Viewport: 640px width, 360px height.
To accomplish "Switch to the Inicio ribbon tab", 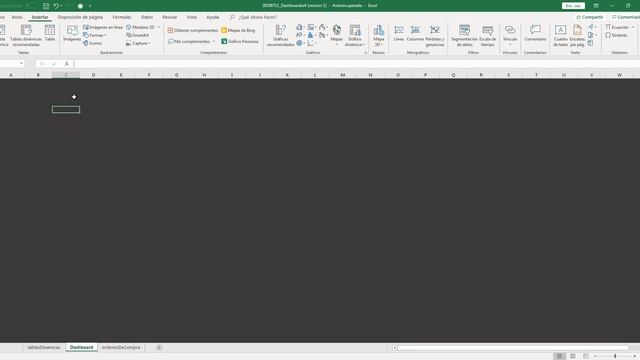I will (17, 17).
